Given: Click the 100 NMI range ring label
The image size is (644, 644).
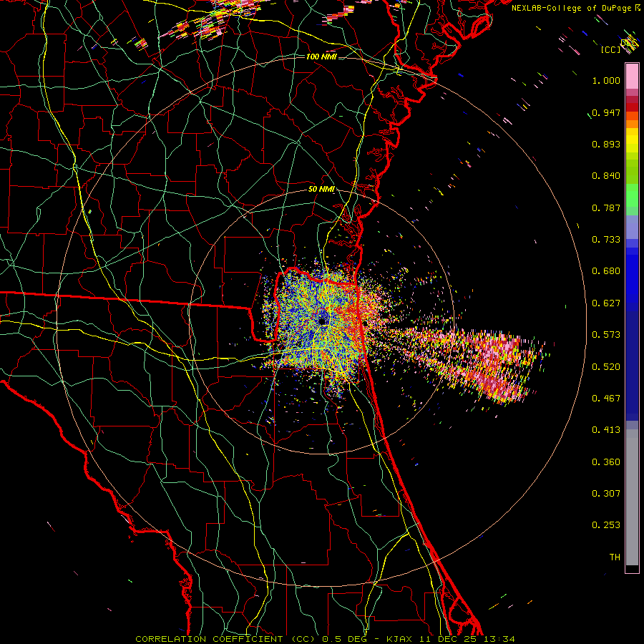Looking at the screenshot, I should click(x=321, y=57).
